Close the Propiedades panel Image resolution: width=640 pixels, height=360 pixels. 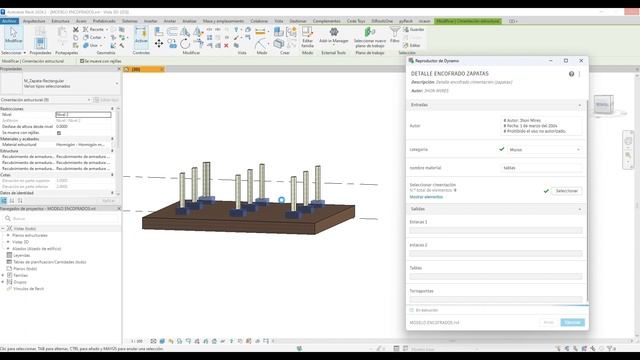119,69
